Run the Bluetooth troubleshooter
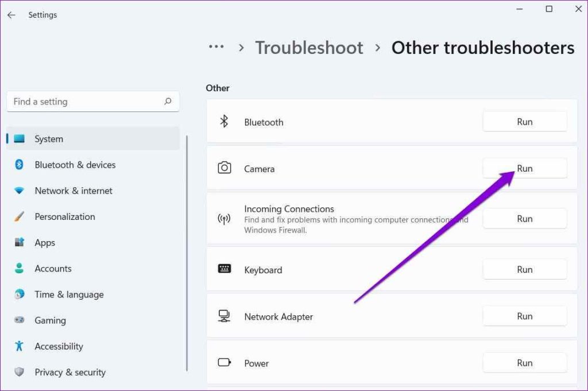The image size is (588, 391). (x=525, y=122)
